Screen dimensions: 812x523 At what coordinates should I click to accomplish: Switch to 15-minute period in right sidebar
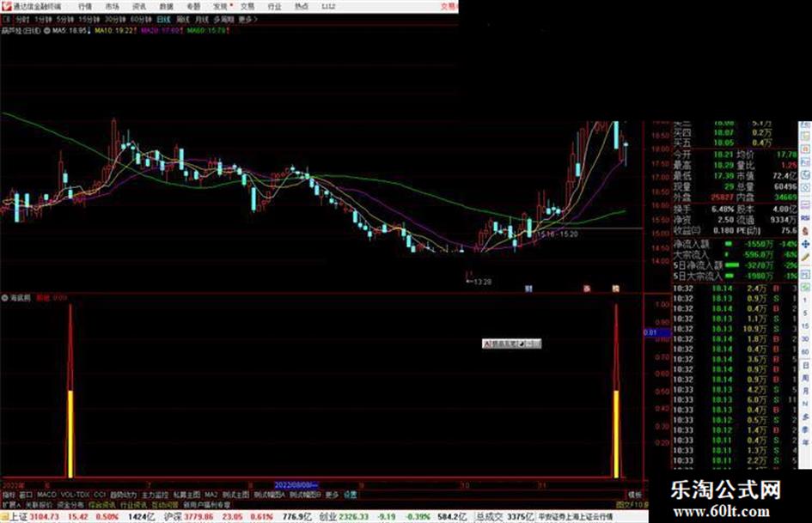(x=805, y=326)
